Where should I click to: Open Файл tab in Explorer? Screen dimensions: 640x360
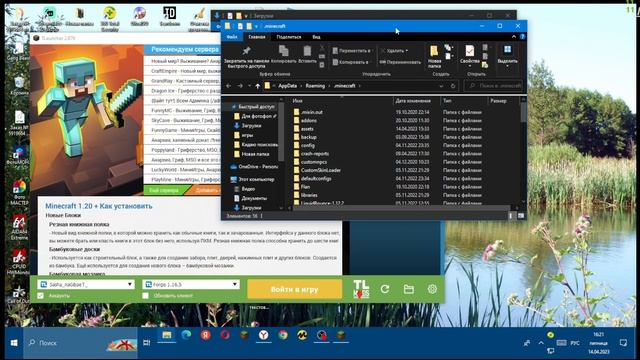(232, 37)
